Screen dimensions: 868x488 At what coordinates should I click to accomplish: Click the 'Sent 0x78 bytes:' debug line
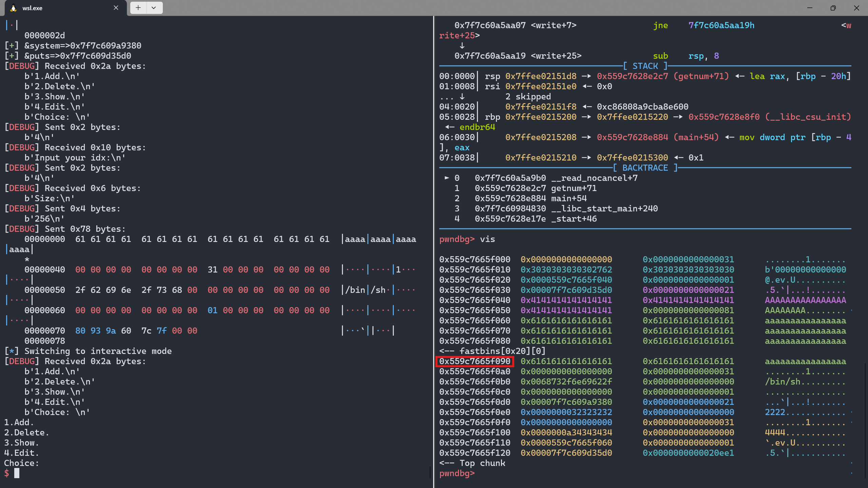point(65,229)
